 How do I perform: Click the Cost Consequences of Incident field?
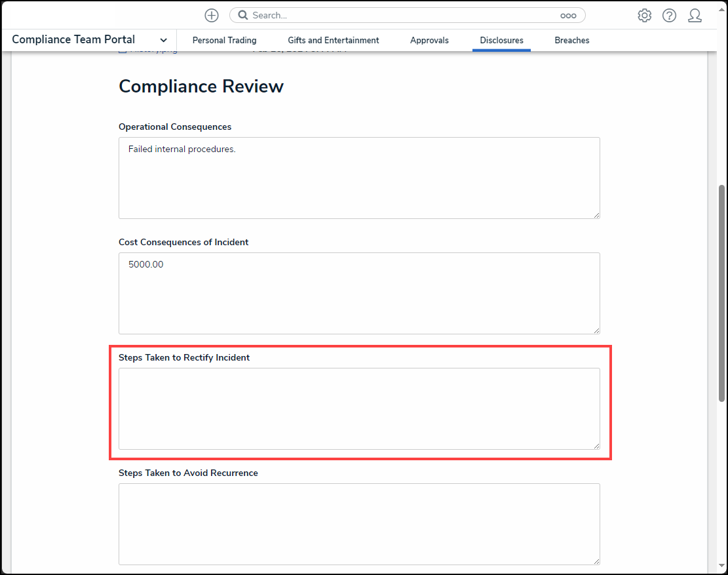coord(359,293)
